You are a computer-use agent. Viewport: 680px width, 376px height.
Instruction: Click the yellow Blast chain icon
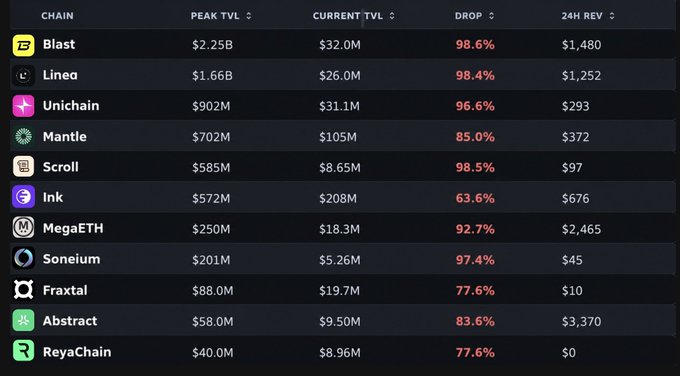pyautogui.click(x=23, y=46)
